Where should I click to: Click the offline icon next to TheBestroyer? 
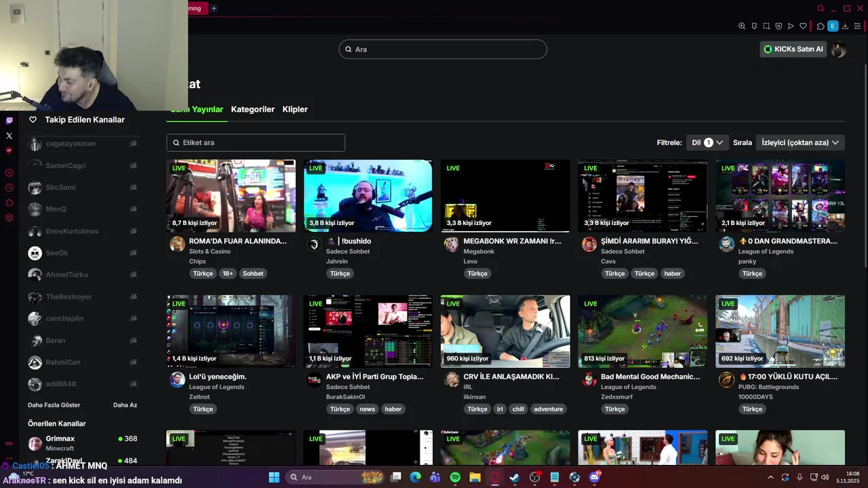(x=134, y=297)
